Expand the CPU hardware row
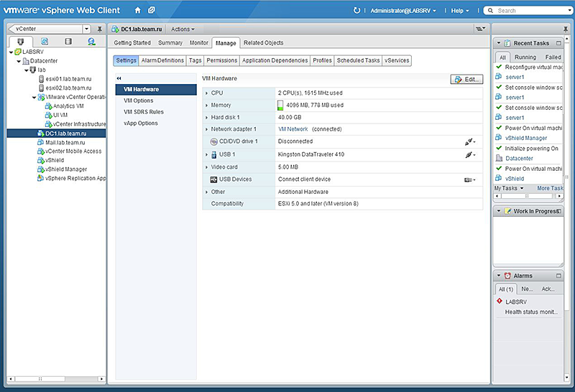575x392 pixels. pos(207,93)
